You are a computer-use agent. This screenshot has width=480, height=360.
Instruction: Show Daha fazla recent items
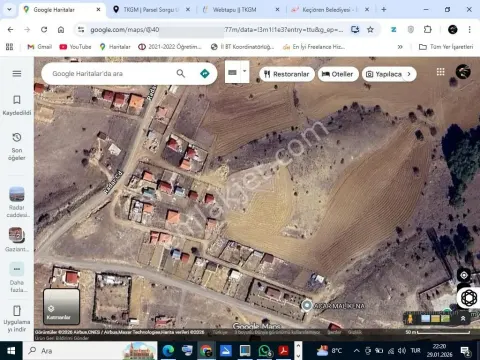[x=17, y=278]
